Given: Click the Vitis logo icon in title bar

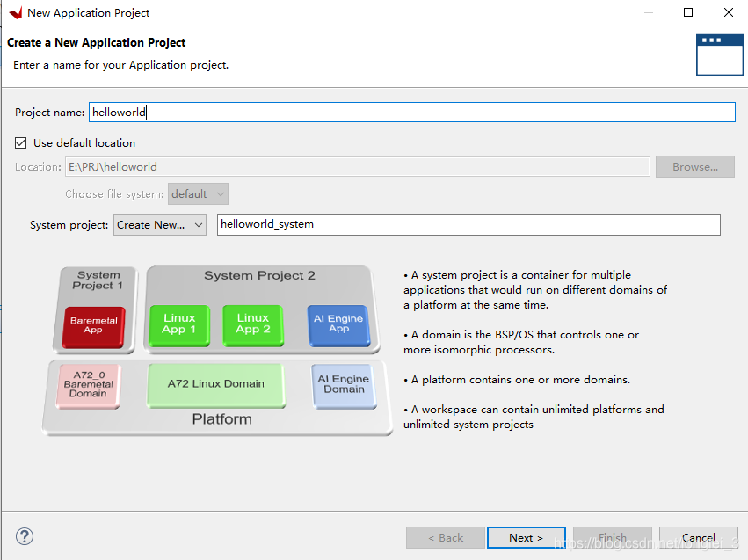Looking at the screenshot, I should tap(16, 13).
